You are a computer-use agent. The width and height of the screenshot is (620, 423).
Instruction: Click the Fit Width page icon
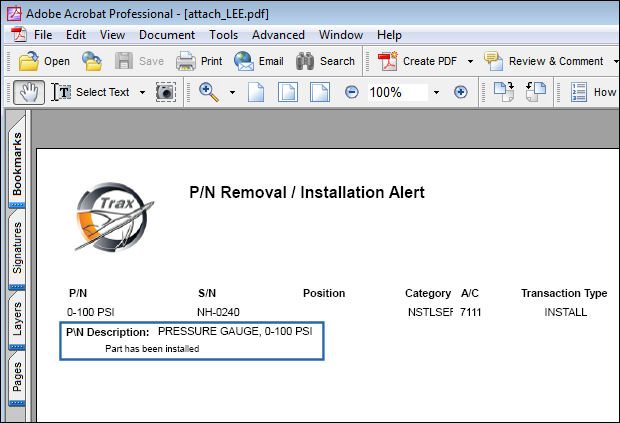coord(320,93)
